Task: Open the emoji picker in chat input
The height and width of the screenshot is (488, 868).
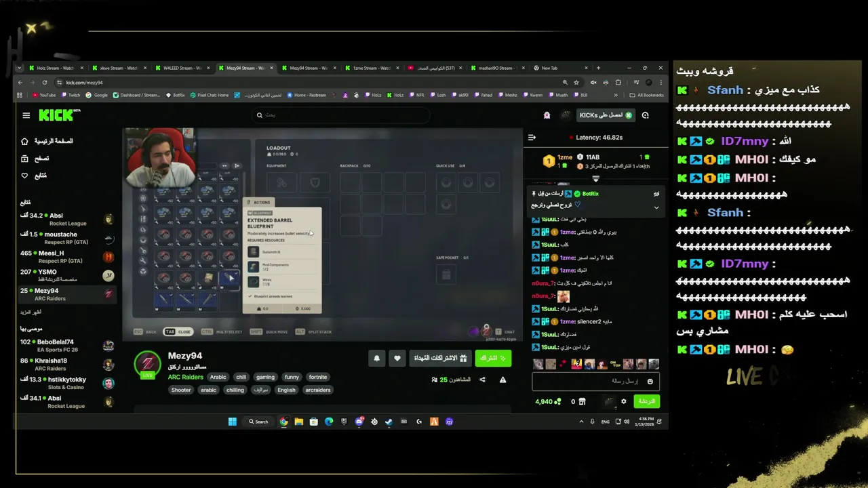Action: click(650, 381)
